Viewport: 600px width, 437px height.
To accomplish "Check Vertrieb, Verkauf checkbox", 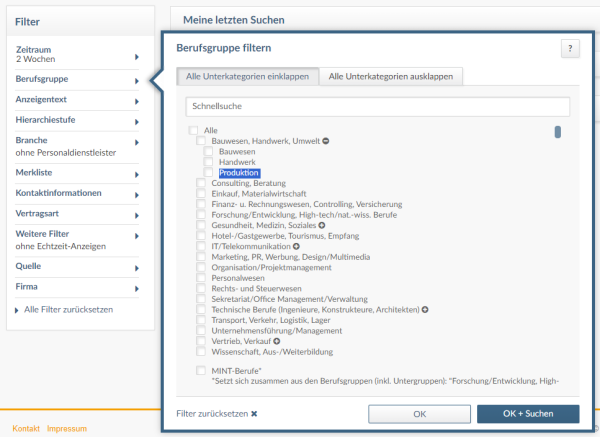I will click(x=201, y=341).
